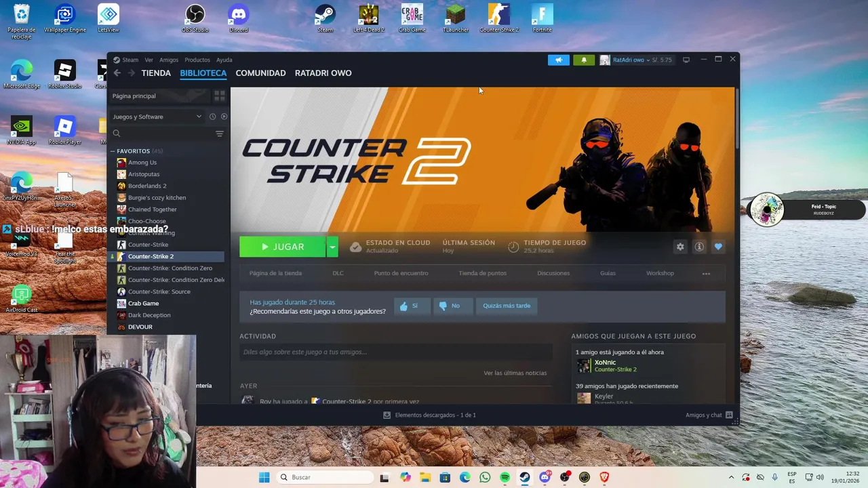Open Wallpaper Engine desktop shortcut
The width and height of the screenshot is (868, 488).
[x=65, y=18]
